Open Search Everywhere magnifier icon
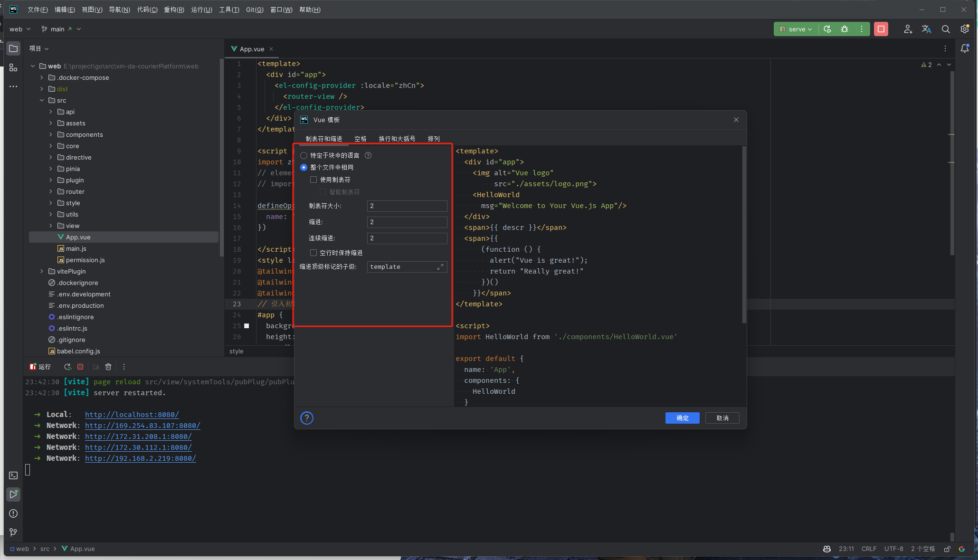This screenshot has height=560, width=978. coord(946,29)
